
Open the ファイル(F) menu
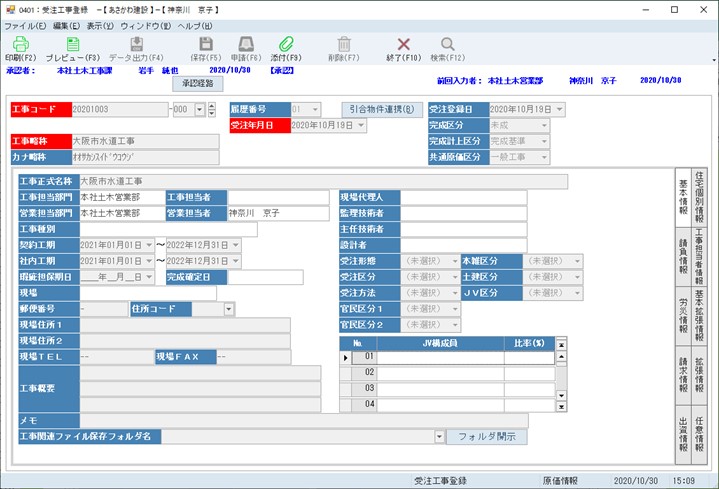[26, 24]
